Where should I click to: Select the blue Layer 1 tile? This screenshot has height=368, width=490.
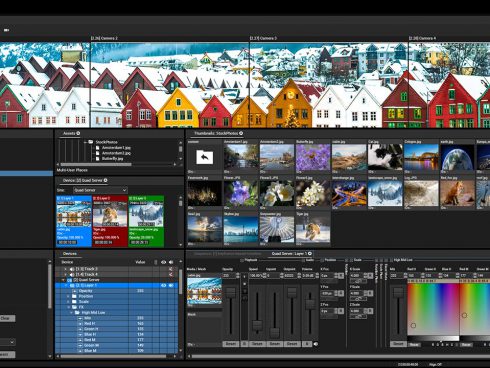(x=74, y=221)
